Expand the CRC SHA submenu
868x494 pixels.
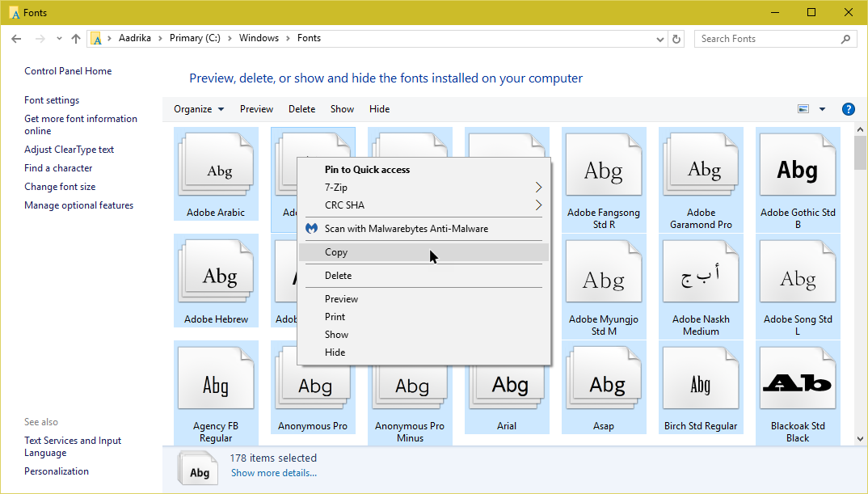[537, 205]
